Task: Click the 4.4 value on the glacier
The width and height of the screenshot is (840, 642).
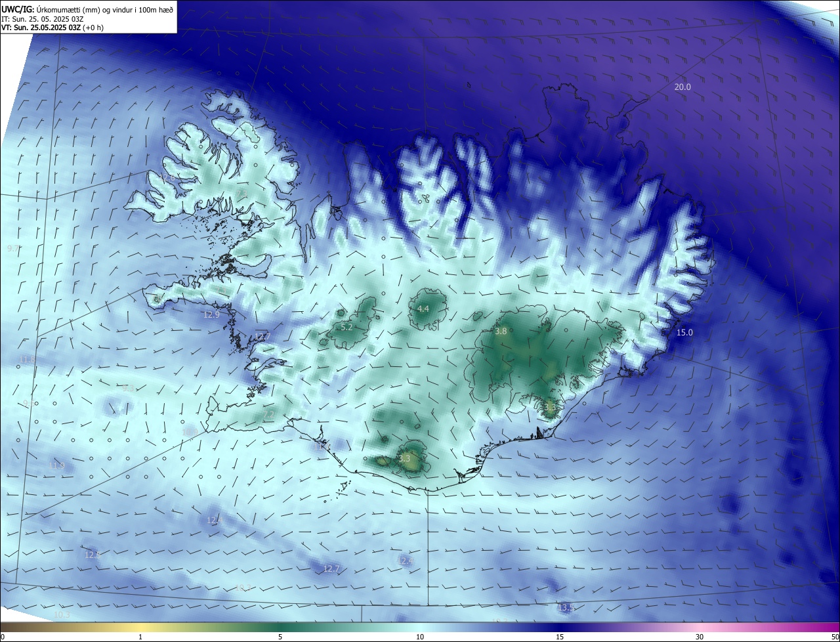Action: click(423, 309)
